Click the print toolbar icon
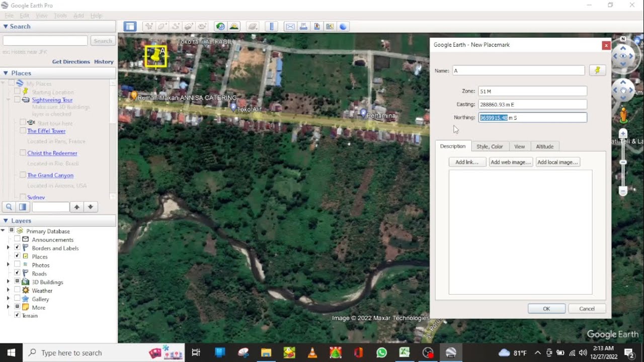The width and height of the screenshot is (644, 362). click(303, 27)
